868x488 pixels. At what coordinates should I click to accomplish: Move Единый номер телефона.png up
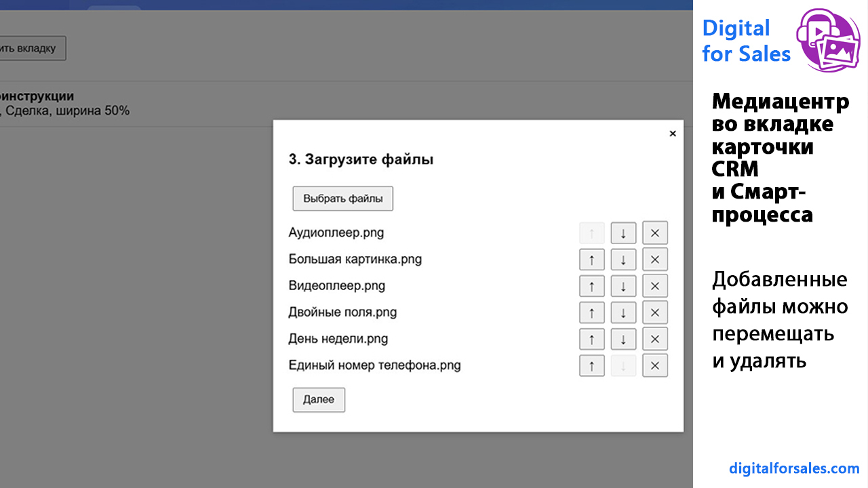click(592, 365)
